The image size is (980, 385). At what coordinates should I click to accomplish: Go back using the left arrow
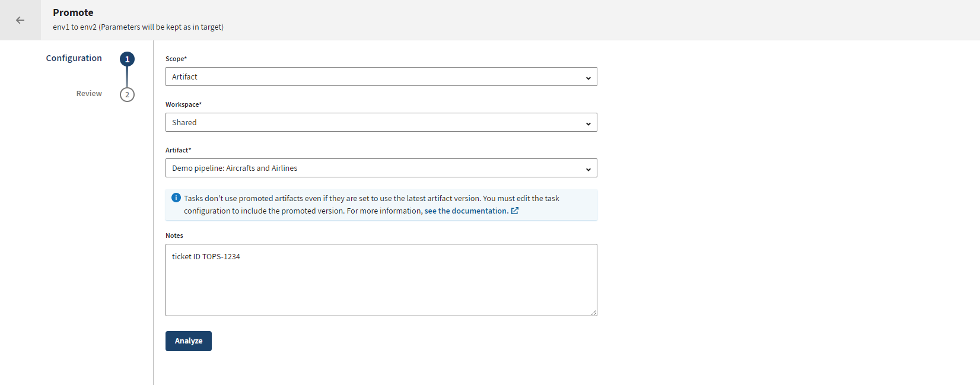pyautogui.click(x=20, y=20)
